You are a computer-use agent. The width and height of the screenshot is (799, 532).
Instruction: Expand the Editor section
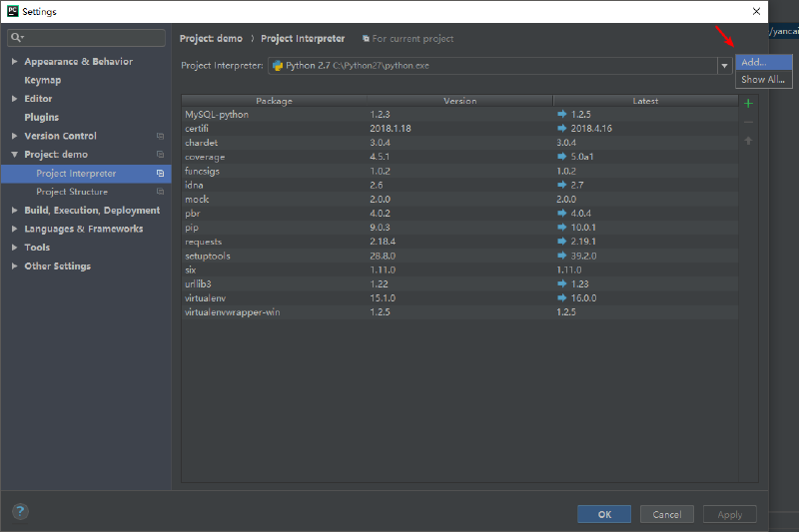14,98
